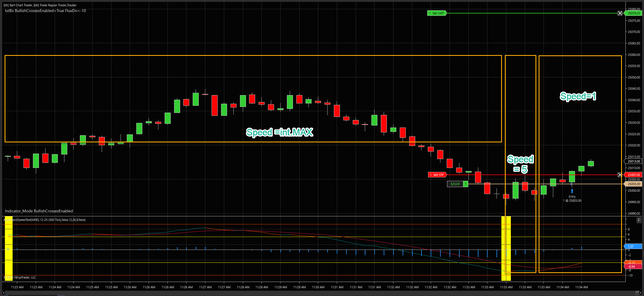
Task: Cancel the Sell STP order with X
Action: point(620,175)
